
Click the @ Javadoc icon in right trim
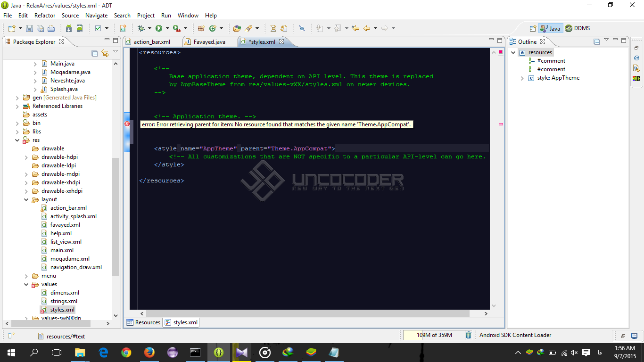[636, 58]
